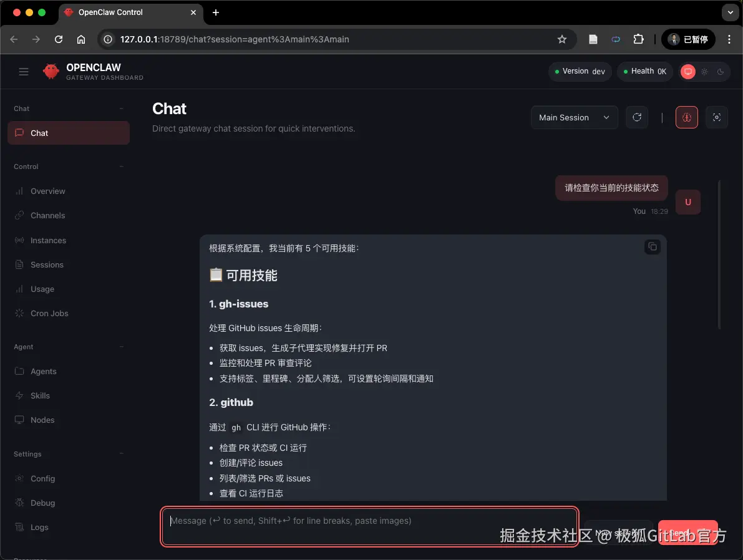View site information icon in address bar
This screenshot has width=743, height=560.
click(x=108, y=39)
